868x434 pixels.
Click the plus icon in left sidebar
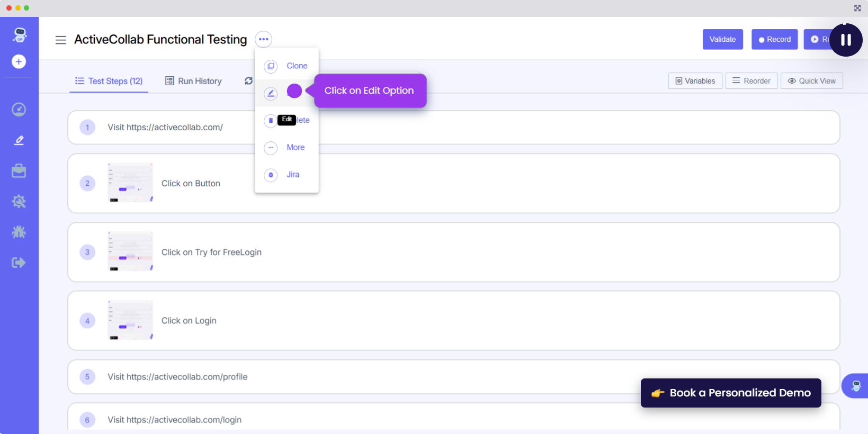[19, 62]
